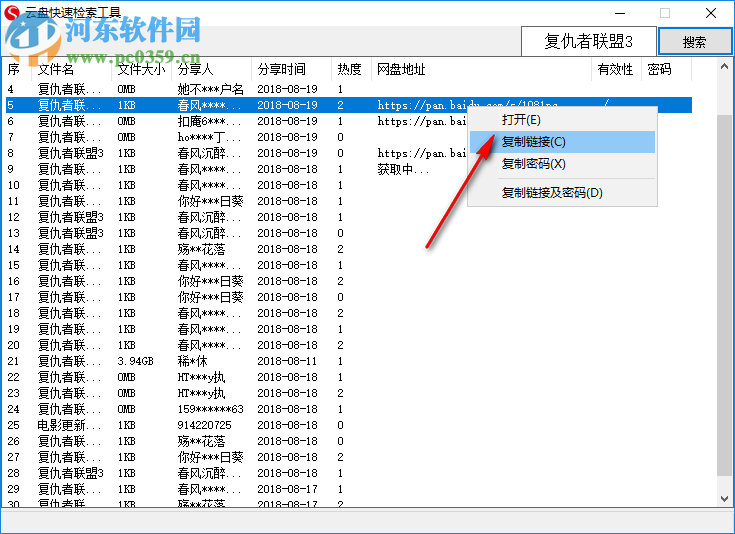Select row 16 in the list
Image resolution: width=735 pixels, height=534 pixels.
coord(348,281)
